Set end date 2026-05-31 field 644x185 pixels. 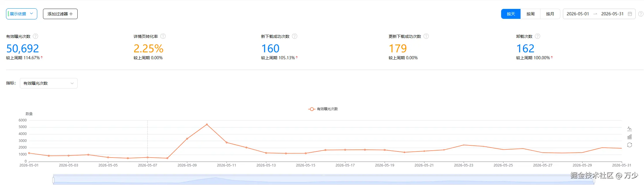tap(612, 14)
